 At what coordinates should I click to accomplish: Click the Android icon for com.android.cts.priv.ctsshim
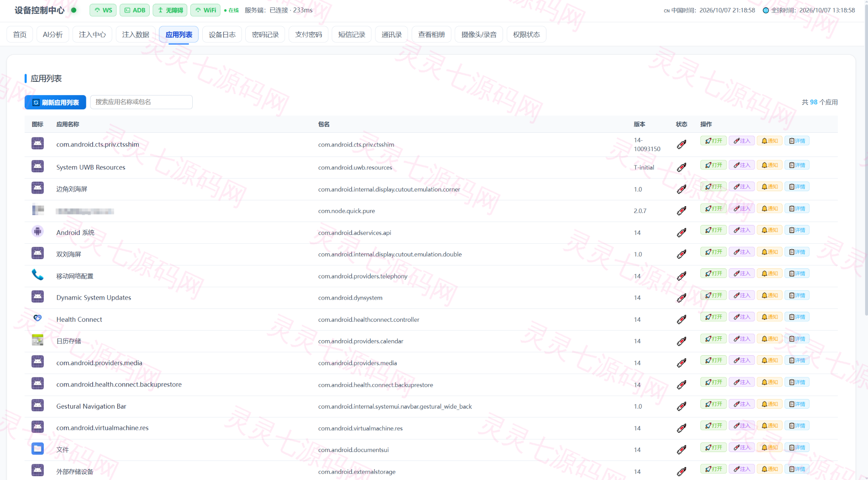point(38,144)
